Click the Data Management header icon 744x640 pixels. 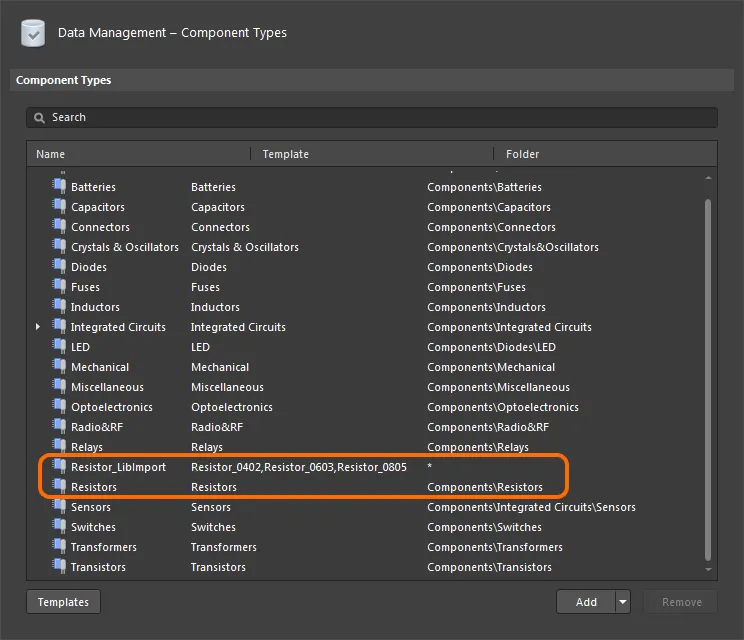point(33,33)
